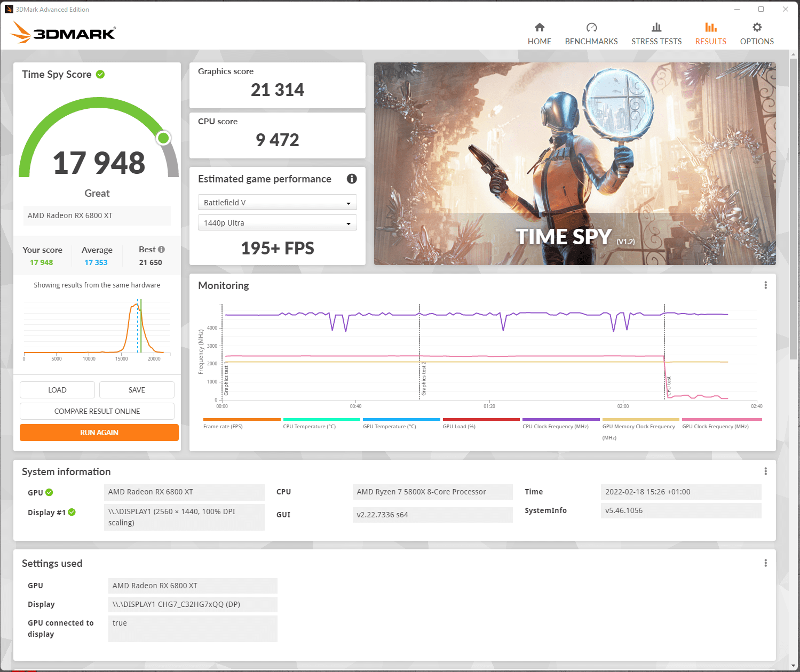
Task: Click the AMD Radeon RX 6800 XT label under score gauge
Action: tap(97, 215)
